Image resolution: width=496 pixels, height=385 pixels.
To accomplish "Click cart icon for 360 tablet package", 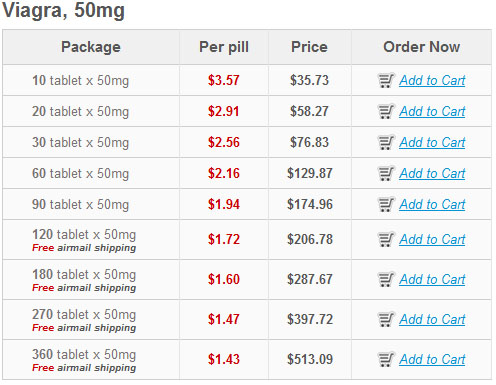I will (386, 359).
